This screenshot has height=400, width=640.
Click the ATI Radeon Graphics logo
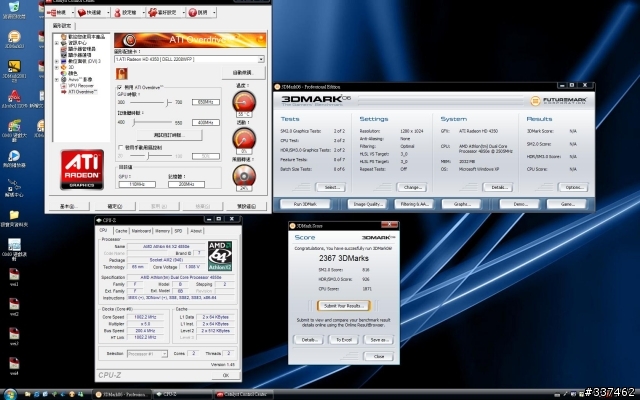click(82, 169)
